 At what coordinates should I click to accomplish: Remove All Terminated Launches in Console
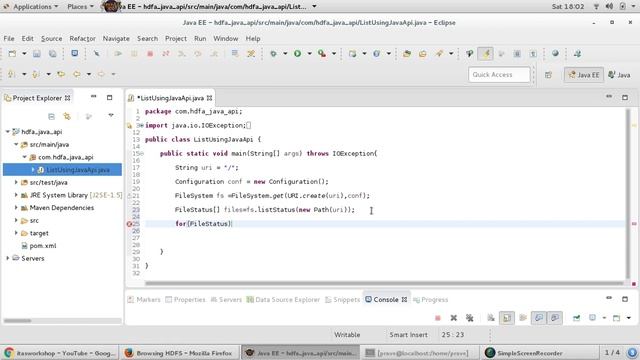coord(470,318)
